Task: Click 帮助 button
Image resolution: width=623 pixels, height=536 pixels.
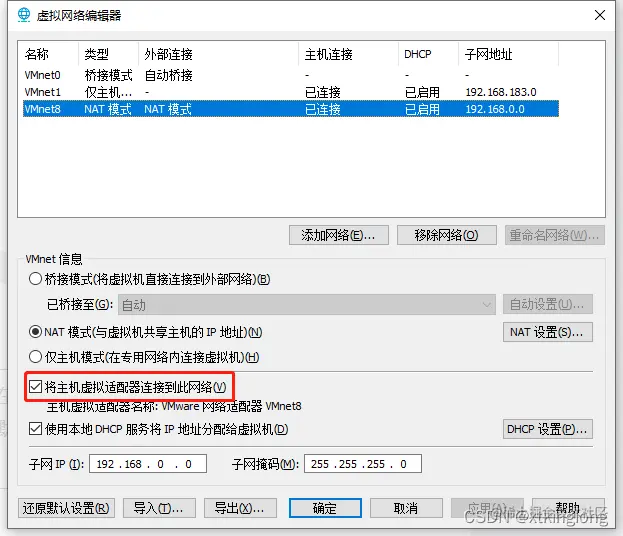Action: (x=568, y=508)
